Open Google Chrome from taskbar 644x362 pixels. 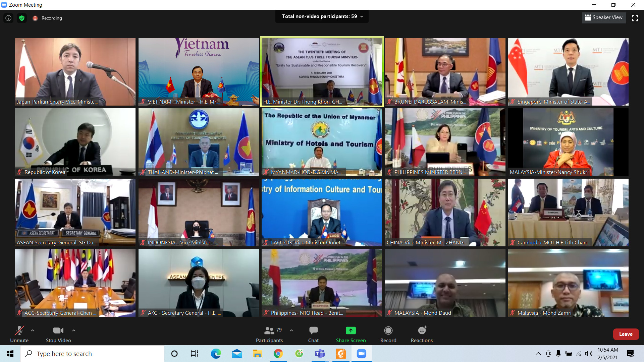tap(278, 354)
